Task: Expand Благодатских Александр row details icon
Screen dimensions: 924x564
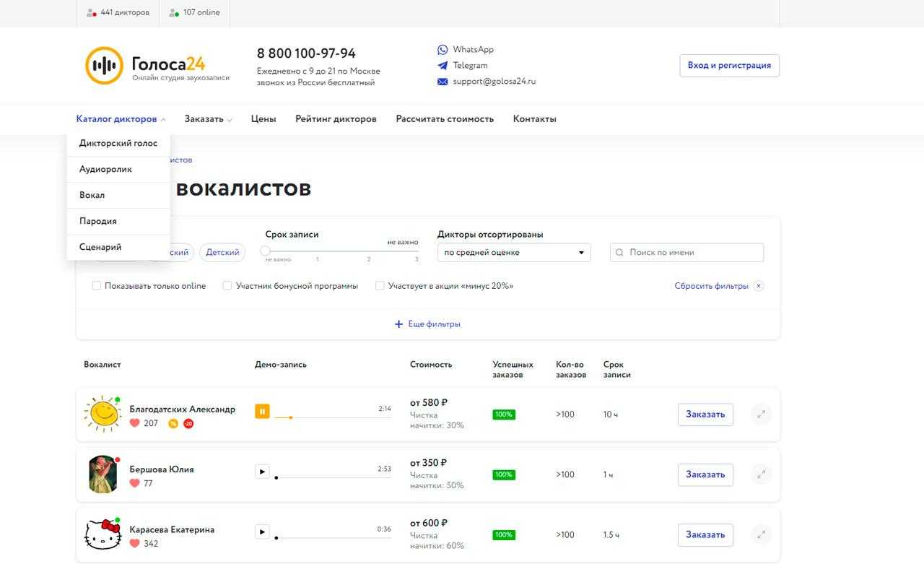Action: (x=761, y=415)
